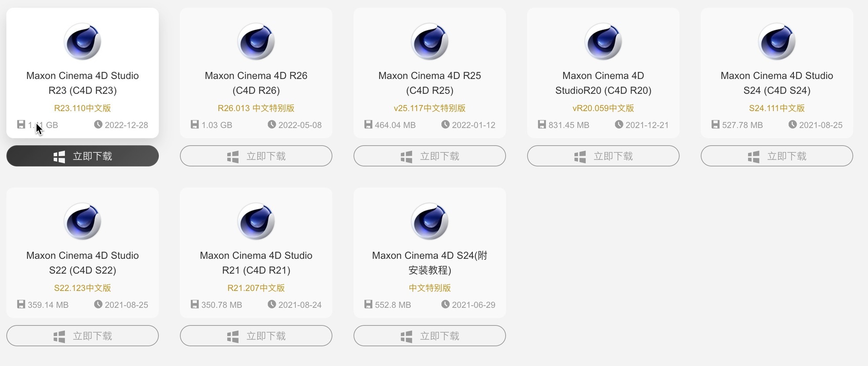Click the Cinema 4D R26 logo icon
868x366 pixels.
pos(256,41)
